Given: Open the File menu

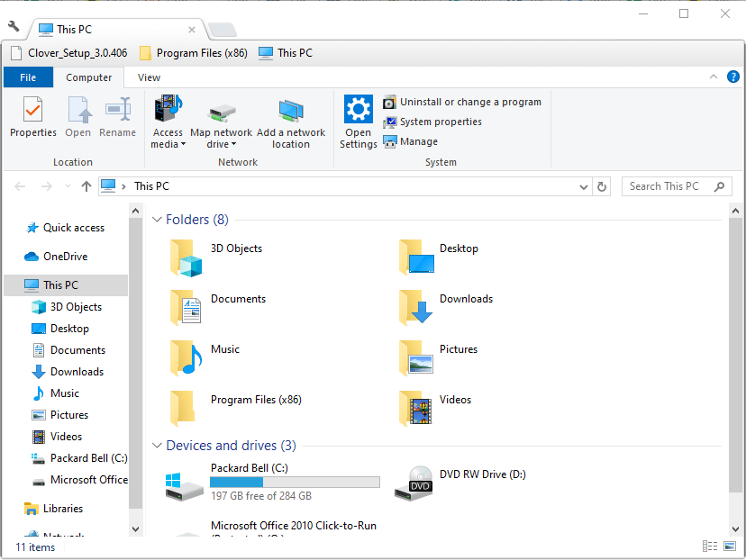Looking at the screenshot, I should (28, 77).
